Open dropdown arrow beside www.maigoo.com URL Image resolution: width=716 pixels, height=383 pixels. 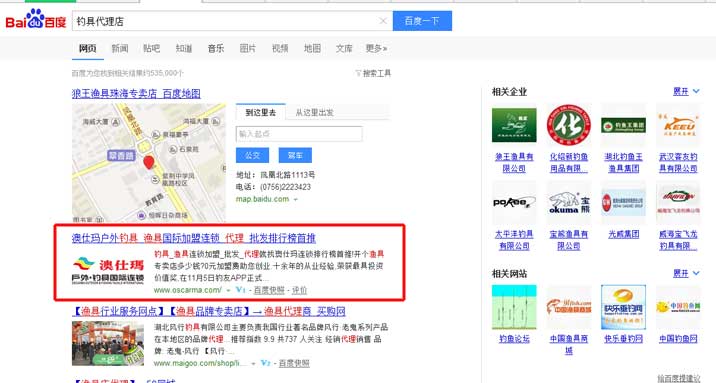pyautogui.click(x=253, y=363)
